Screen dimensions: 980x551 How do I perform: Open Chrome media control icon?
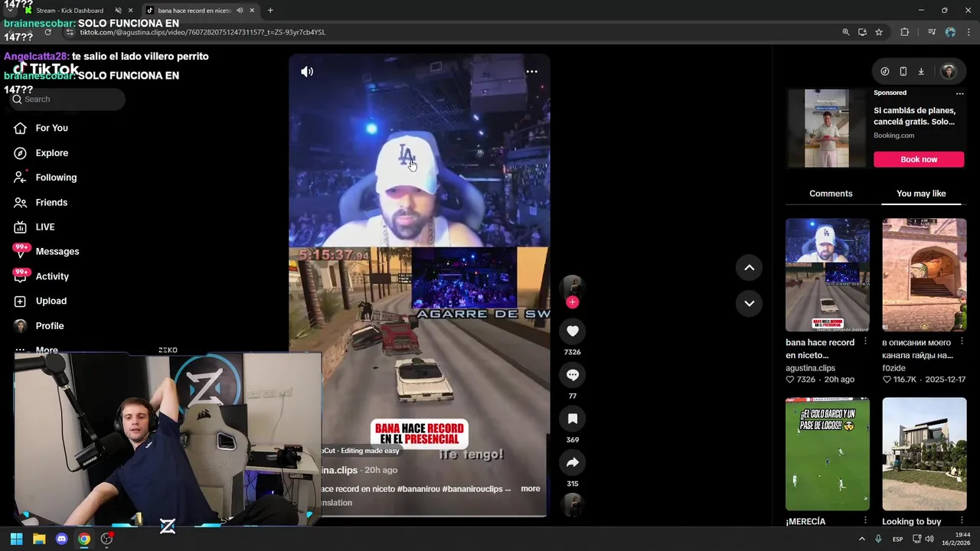pos(932,32)
